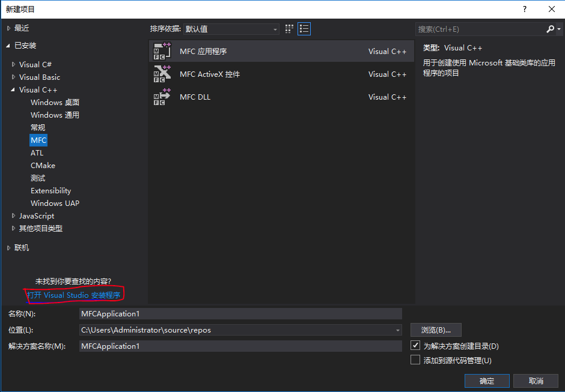Select the ATL category
565x392 pixels.
click(37, 152)
